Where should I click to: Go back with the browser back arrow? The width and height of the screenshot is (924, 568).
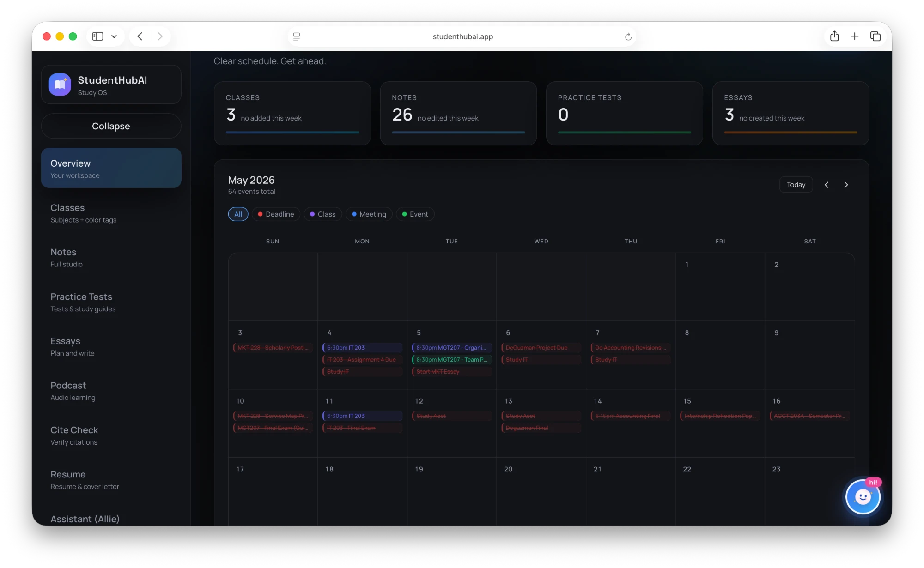click(x=140, y=36)
